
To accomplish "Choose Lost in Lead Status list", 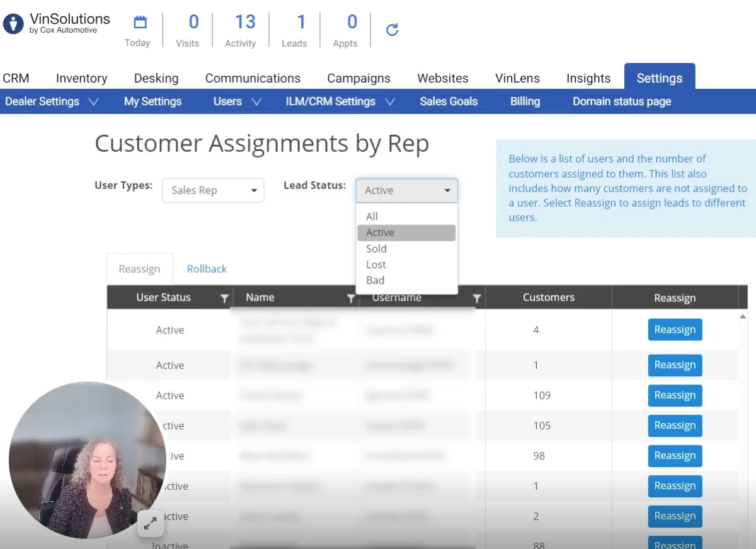I will point(406,265).
